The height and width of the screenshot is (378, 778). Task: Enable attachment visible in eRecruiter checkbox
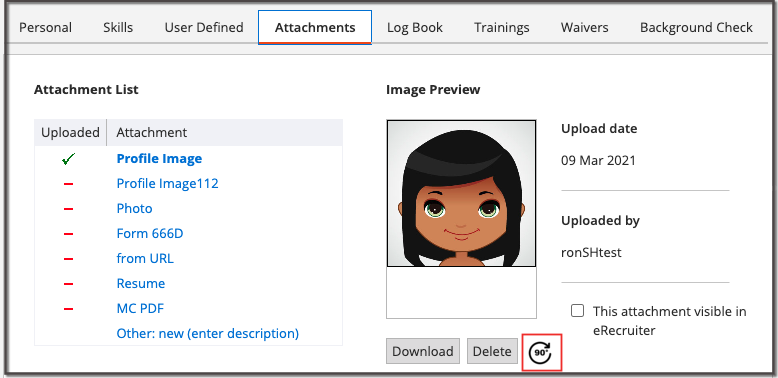click(x=577, y=311)
